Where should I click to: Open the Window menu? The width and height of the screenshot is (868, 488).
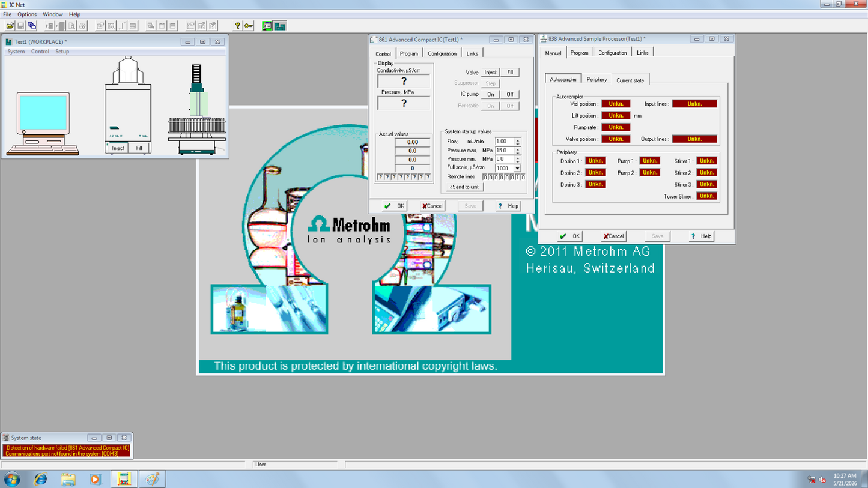coord(53,14)
